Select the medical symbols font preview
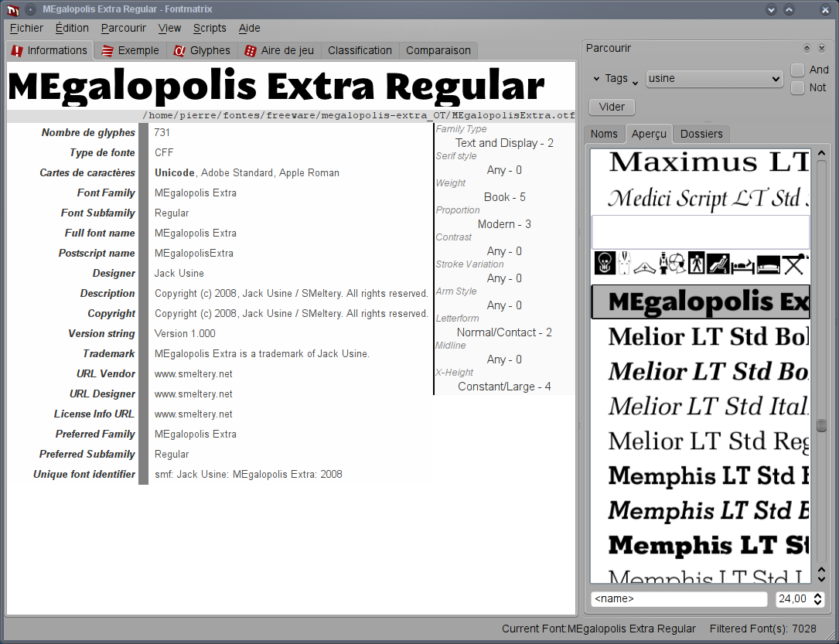This screenshot has height=644, width=839. 701,263
